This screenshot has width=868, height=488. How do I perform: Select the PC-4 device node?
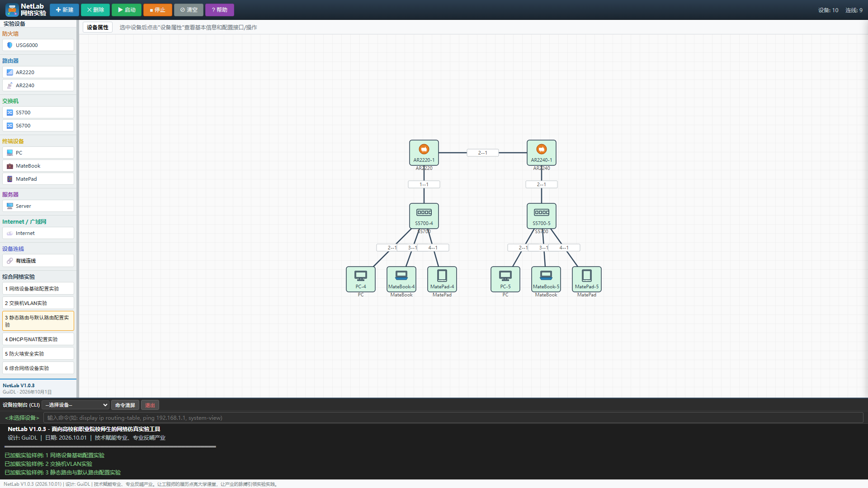(360, 279)
